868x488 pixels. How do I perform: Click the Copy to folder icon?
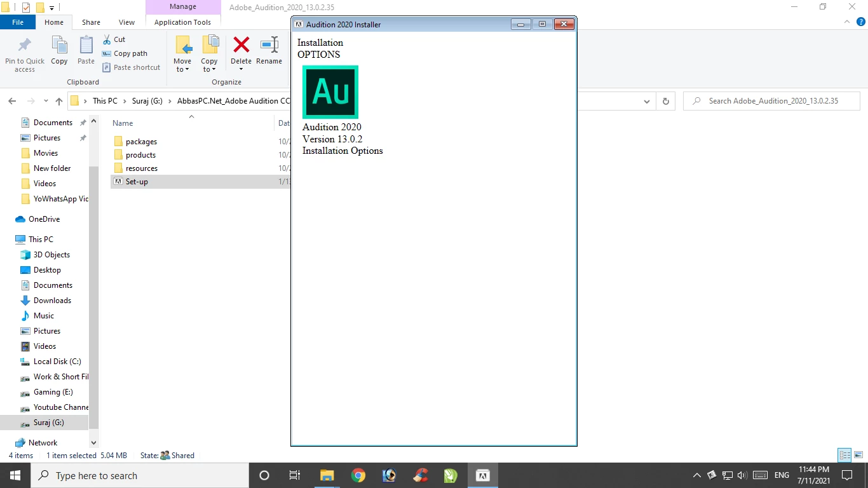point(210,44)
